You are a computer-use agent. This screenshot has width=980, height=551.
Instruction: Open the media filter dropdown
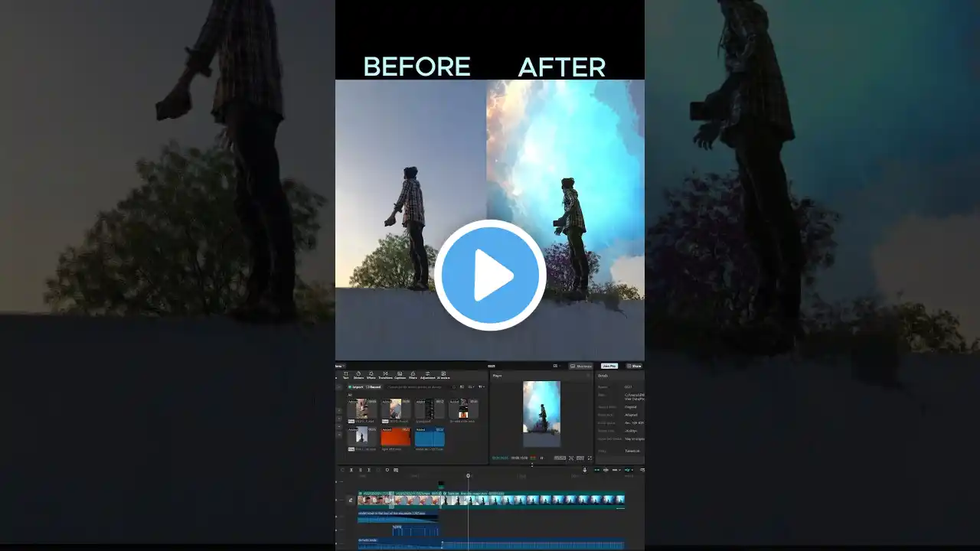point(482,386)
